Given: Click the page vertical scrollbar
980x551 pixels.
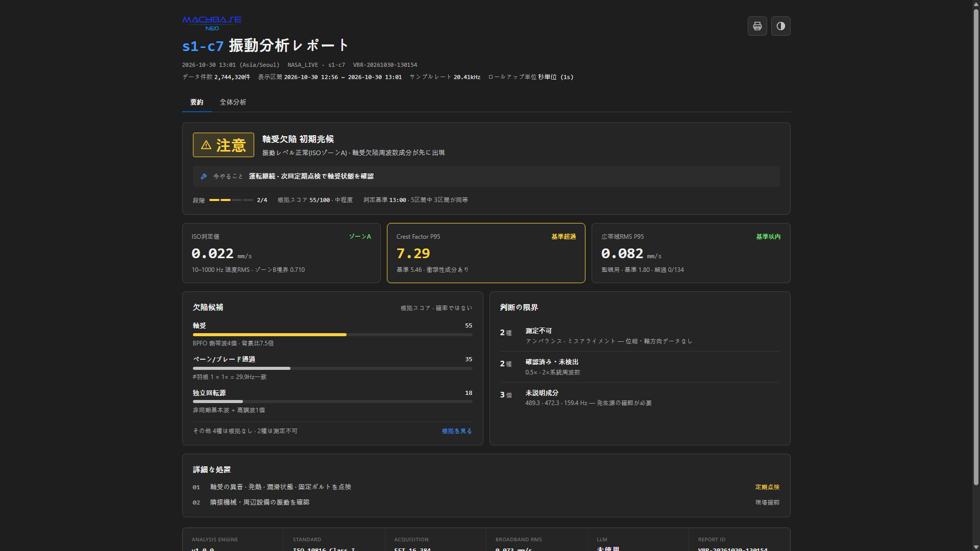Looking at the screenshot, I should click(976, 275).
